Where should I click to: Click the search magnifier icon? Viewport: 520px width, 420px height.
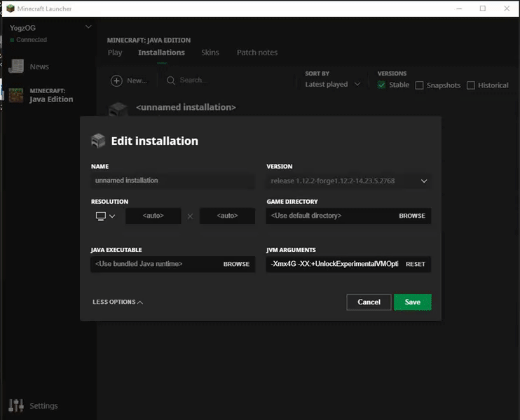coord(171,80)
